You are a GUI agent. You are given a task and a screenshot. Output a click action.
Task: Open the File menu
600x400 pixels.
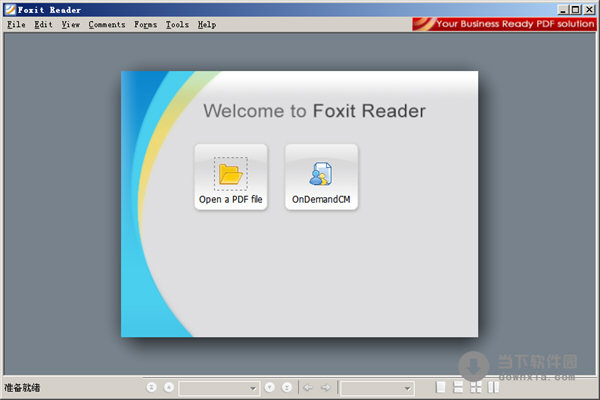click(16, 24)
